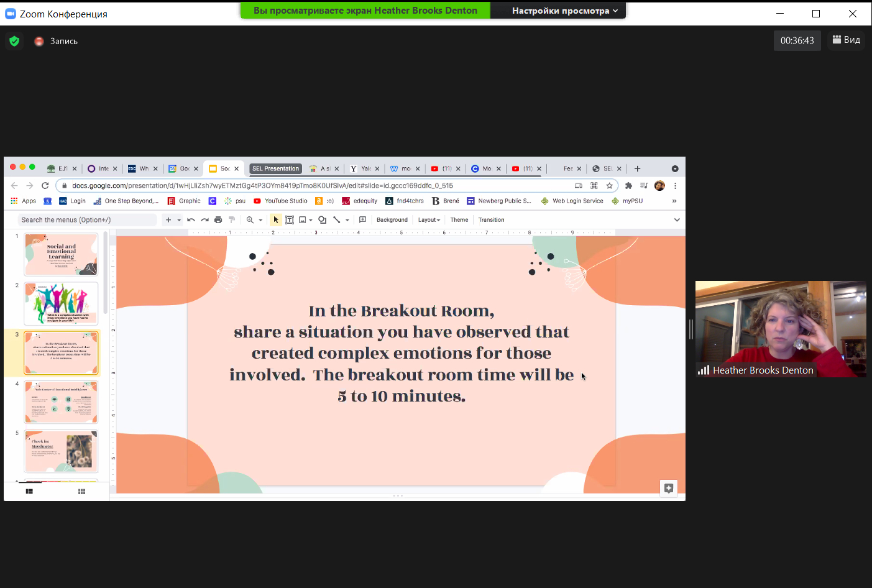Click the Add comment icon

tap(362, 220)
